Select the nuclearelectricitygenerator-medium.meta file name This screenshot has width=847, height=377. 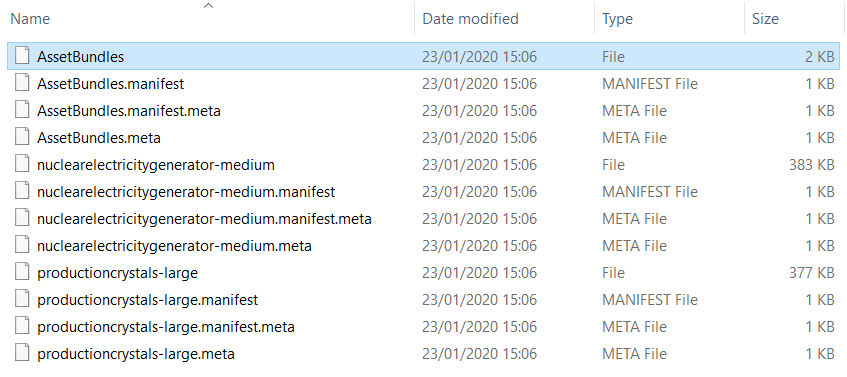coord(174,246)
